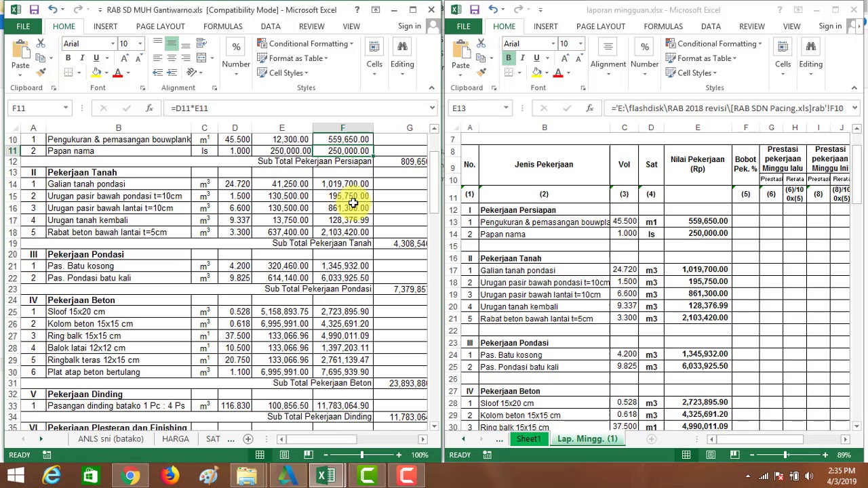The image size is (868, 488).
Task: Open Name Box dropdown showing F11
Action: [65, 108]
